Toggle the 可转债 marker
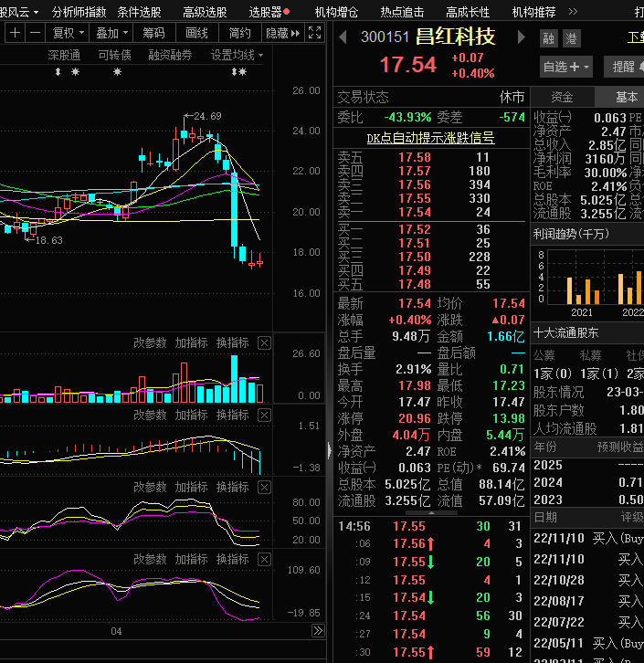 click(x=114, y=55)
